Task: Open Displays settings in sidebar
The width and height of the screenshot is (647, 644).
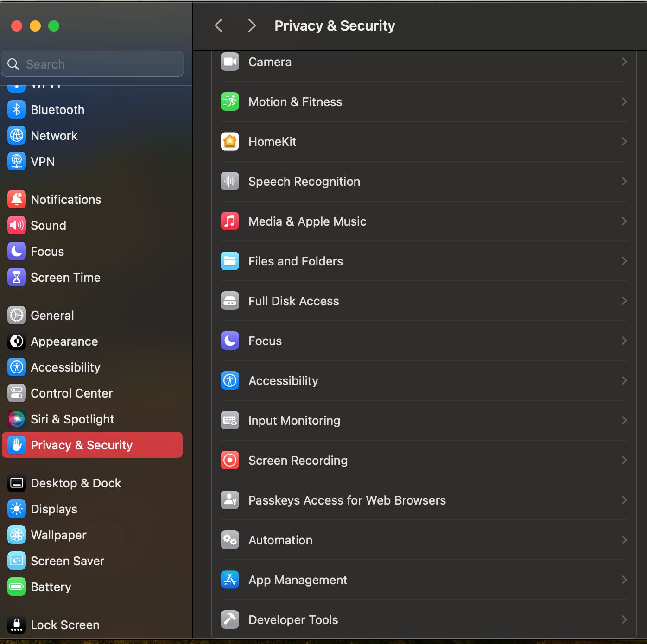Action: 92,509
